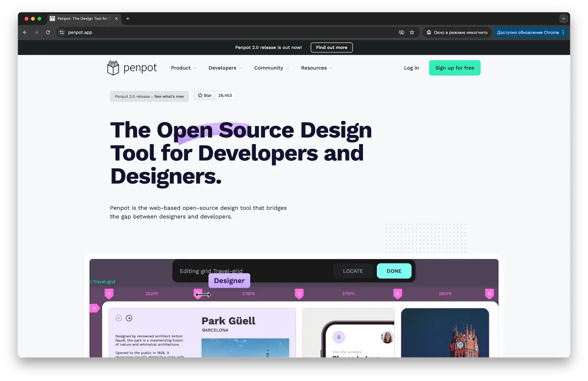Select the Penpot browser tab
588x381 pixels.
[84, 18]
